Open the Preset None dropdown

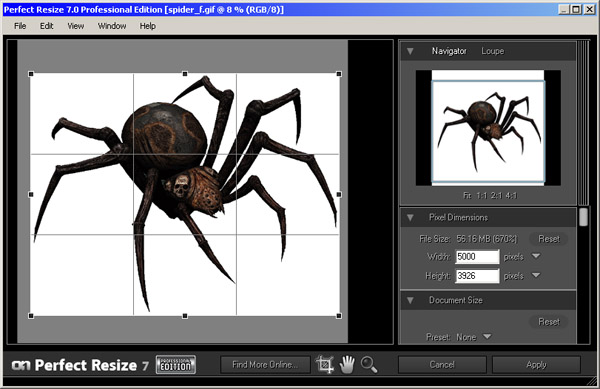(487, 336)
